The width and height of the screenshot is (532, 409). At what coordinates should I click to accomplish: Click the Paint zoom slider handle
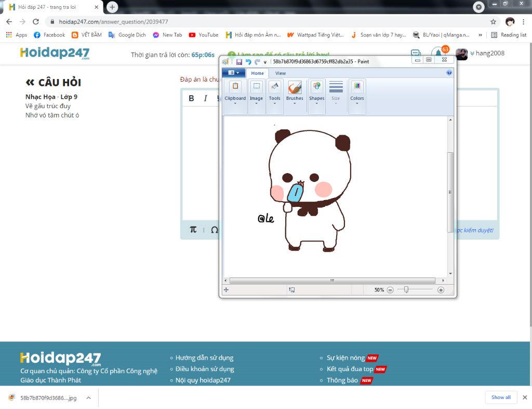point(406,289)
